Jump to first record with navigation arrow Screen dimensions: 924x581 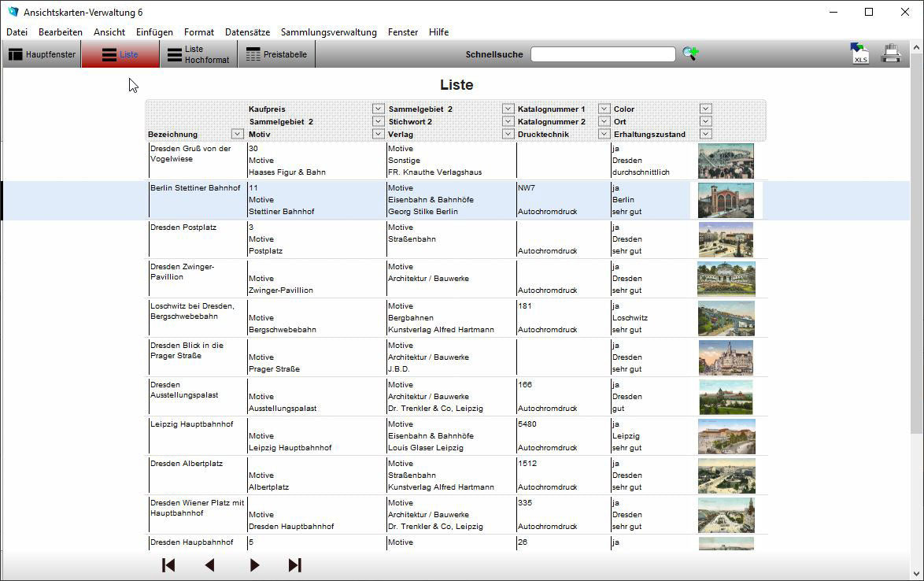tap(168, 564)
